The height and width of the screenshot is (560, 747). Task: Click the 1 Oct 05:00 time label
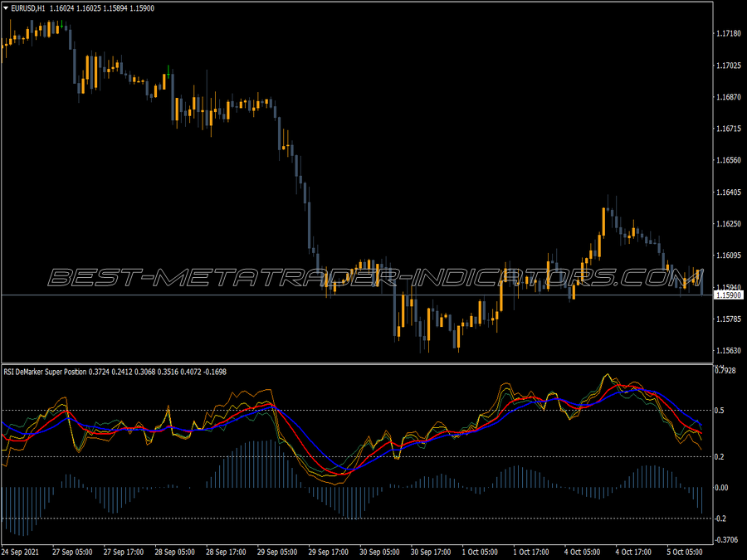pos(481,552)
